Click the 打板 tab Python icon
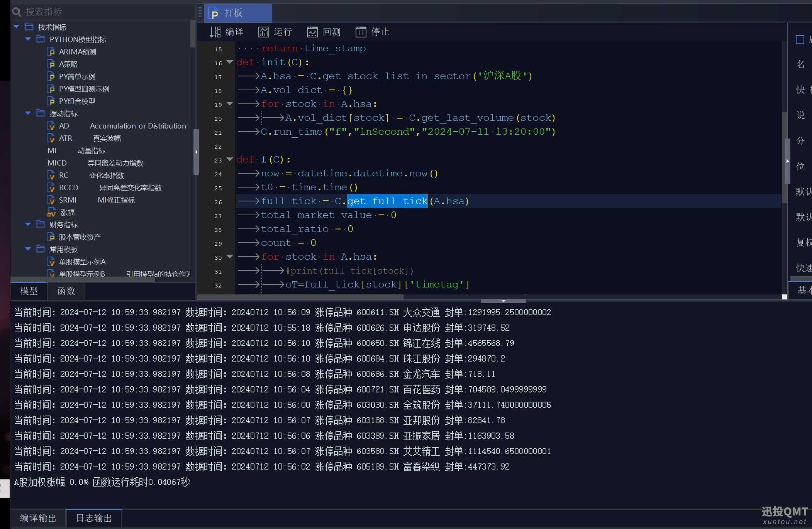 tap(214, 13)
